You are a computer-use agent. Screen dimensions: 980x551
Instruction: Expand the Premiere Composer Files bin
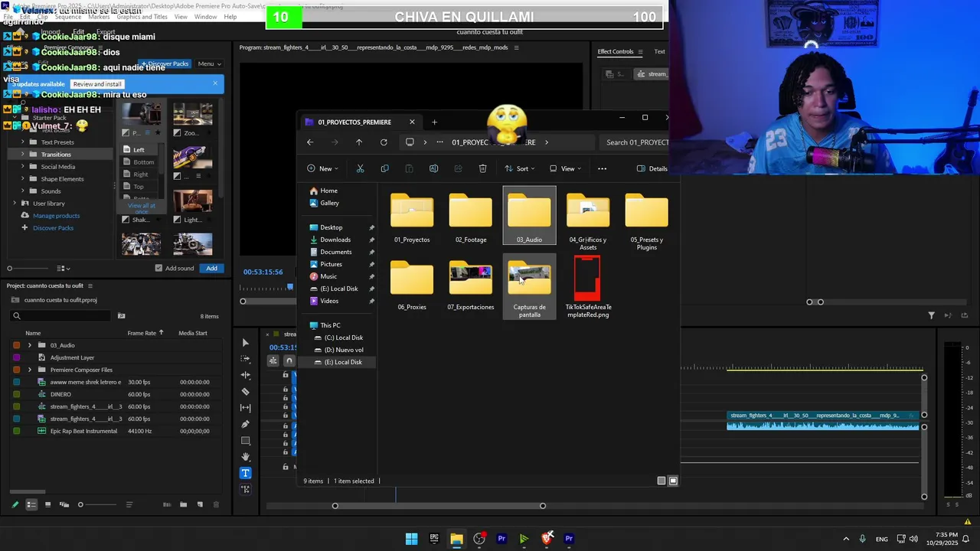(30, 370)
